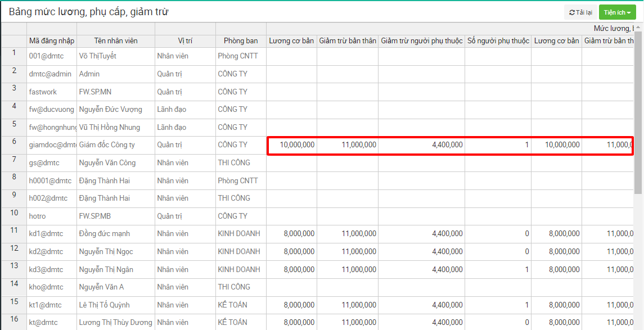
Task: Click on Nguyễn Đức Vượng name cell
Action: pos(116,110)
